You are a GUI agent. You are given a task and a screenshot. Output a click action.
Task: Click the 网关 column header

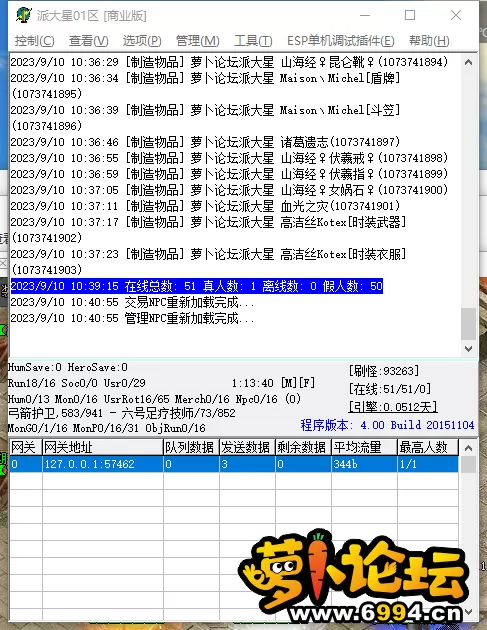click(x=25, y=447)
